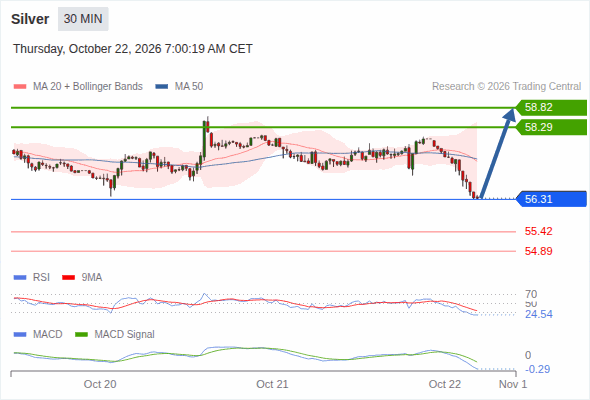Click the MACD zero axis label
590x400 pixels.
[x=528, y=355]
